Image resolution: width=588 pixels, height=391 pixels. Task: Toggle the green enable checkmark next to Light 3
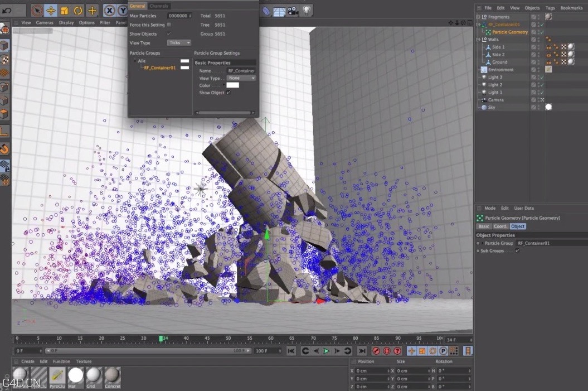(x=542, y=77)
